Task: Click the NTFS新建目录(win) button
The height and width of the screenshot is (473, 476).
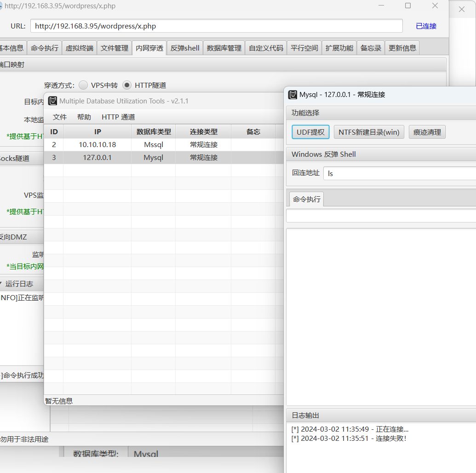Action: (x=369, y=132)
